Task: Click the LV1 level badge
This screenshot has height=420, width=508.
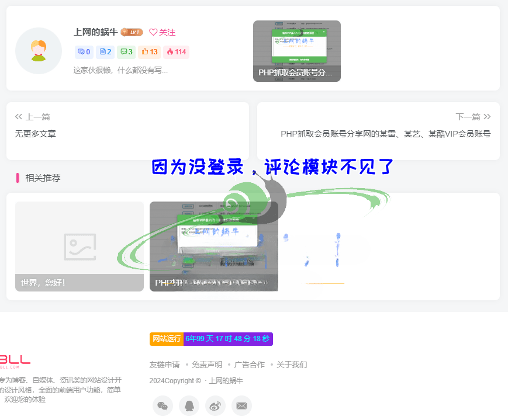Action: [x=132, y=33]
